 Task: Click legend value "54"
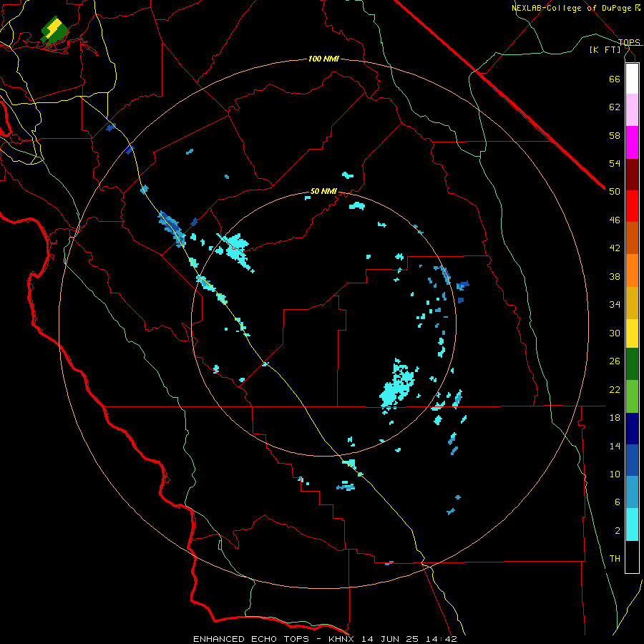pos(615,163)
